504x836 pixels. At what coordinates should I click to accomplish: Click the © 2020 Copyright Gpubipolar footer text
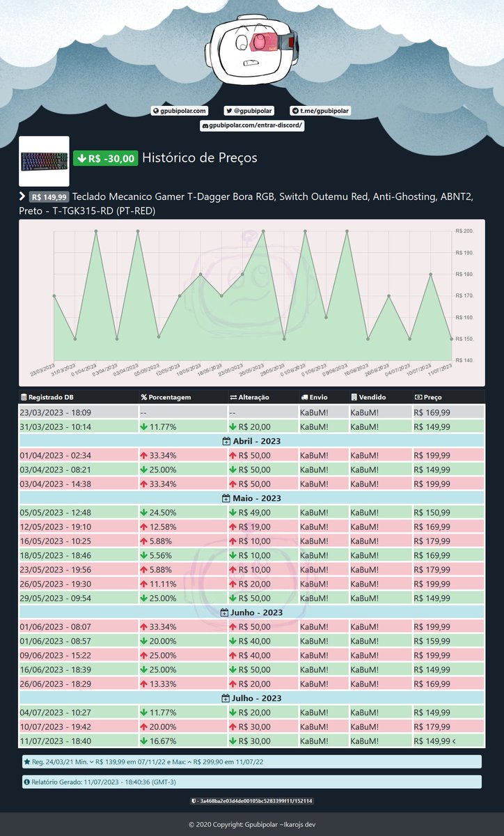(x=252, y=825)
